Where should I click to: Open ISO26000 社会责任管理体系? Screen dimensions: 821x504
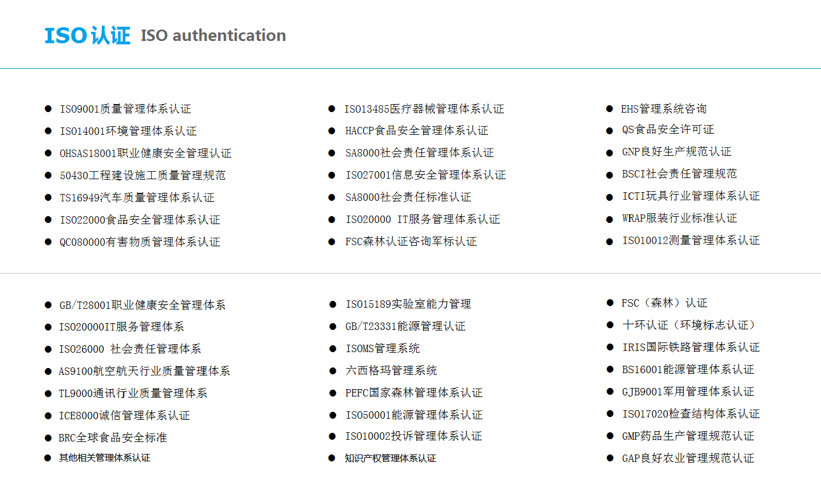(130, 349)
